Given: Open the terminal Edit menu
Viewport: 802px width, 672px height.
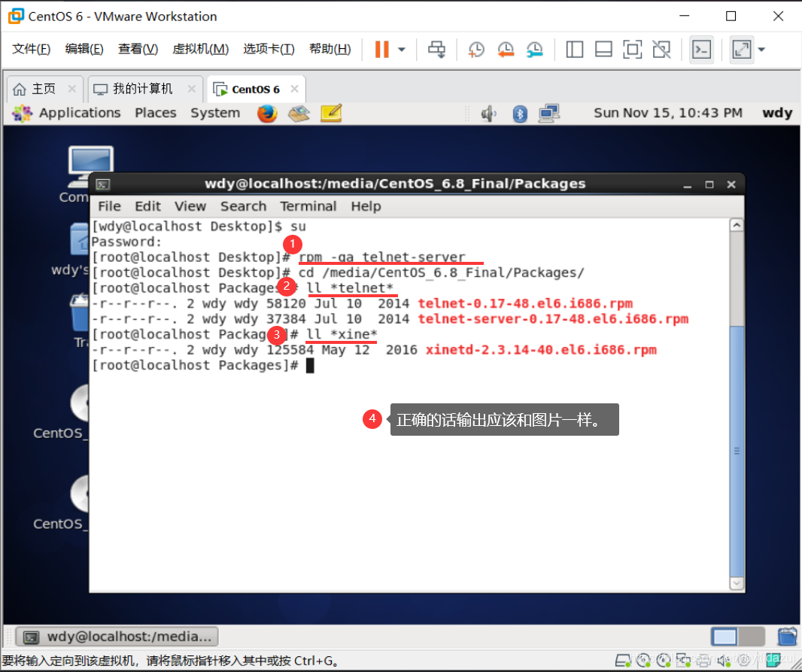Looking at the screenshot, I should coord(147,206).
